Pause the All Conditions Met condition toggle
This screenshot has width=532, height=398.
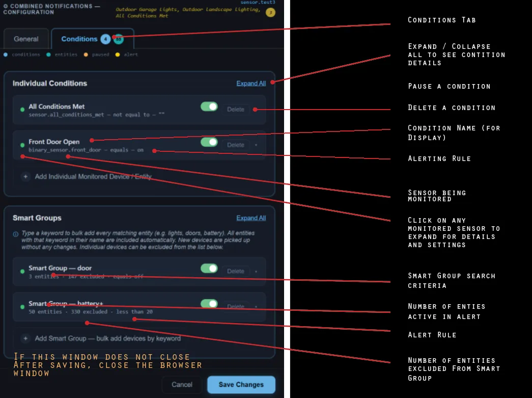209,107
